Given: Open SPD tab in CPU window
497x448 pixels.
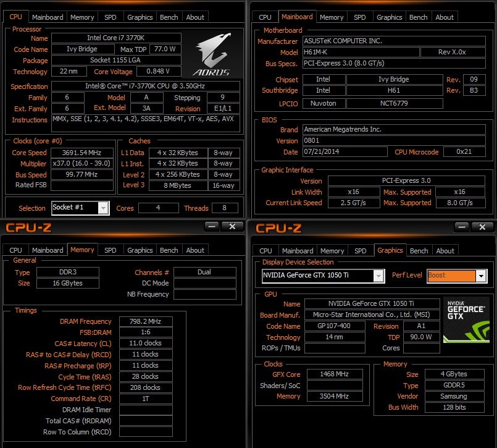Looking at the screenshot, I should click(111, 17).
